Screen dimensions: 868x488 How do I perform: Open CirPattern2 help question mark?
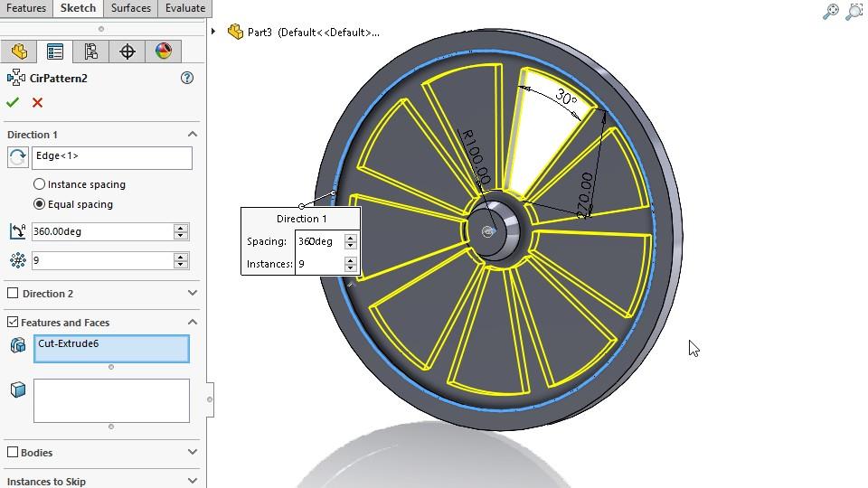(x=187, y=79)
